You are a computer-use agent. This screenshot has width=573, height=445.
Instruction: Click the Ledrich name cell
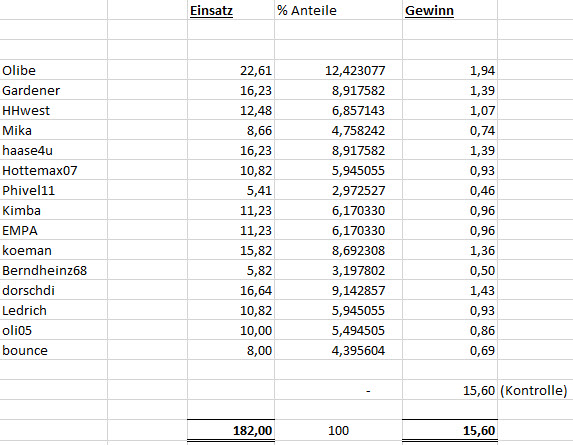pyautogui.click(x=54, y=311)
